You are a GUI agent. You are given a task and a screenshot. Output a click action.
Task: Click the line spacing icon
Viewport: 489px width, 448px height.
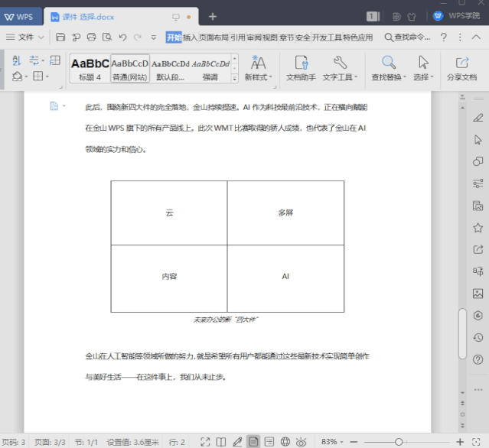[34, 60]
